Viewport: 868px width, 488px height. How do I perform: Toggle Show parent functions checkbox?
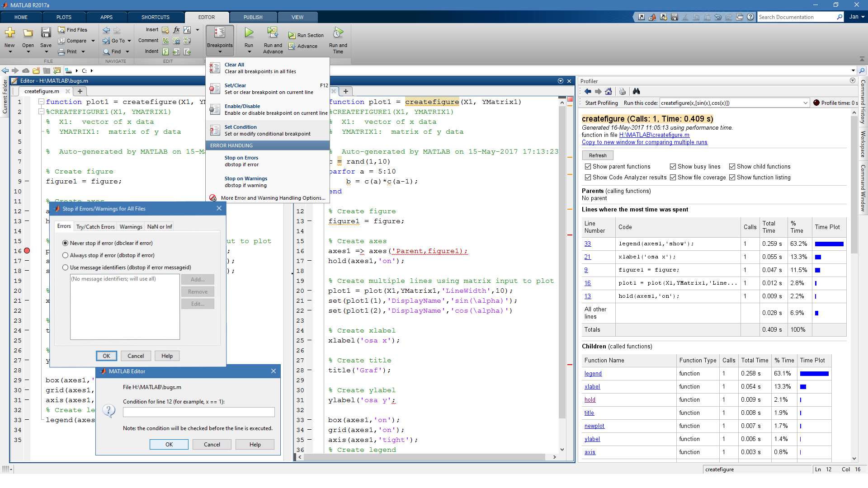pyautogui.click(x=588, y=167)
